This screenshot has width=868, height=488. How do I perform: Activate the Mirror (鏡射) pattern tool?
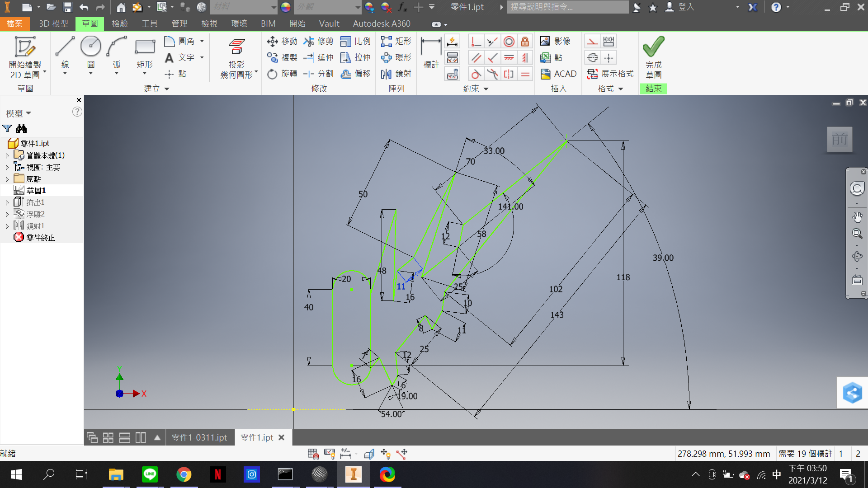pyautogui.click(x=396, y=74)
